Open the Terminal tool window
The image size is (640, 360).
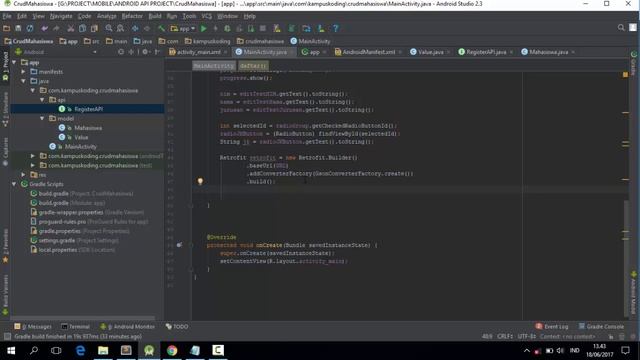[76, 327]
